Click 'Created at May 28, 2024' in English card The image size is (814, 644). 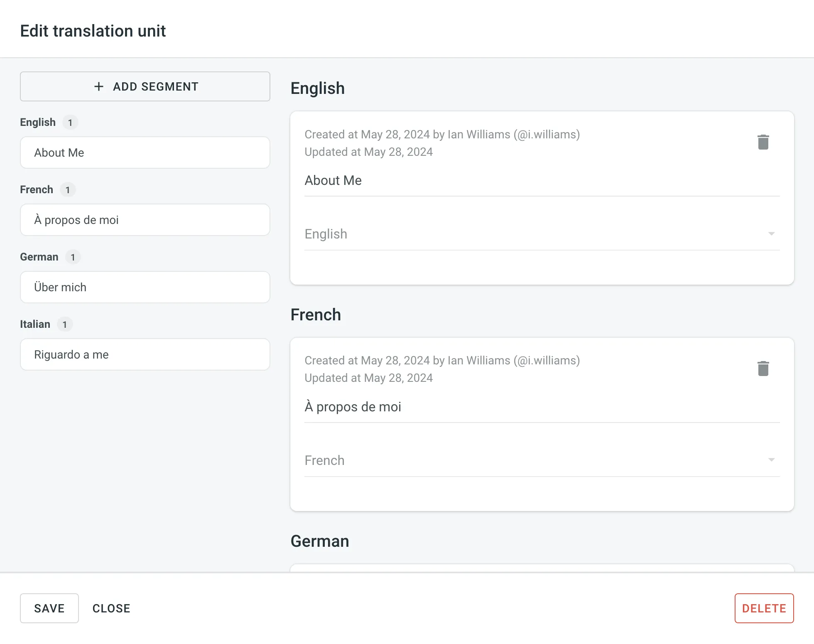click(x=367, y=135)
